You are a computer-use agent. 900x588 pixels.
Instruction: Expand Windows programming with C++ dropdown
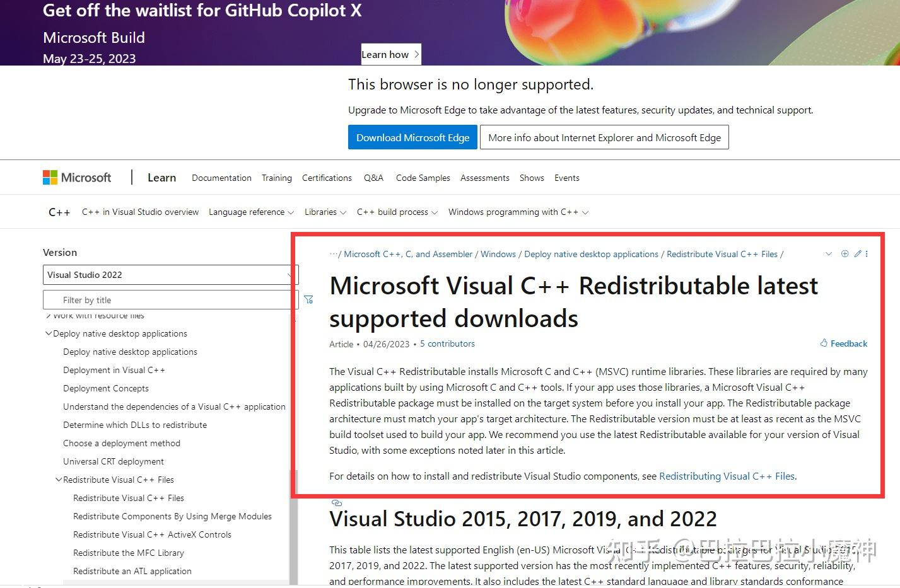(x=587, y=212)
